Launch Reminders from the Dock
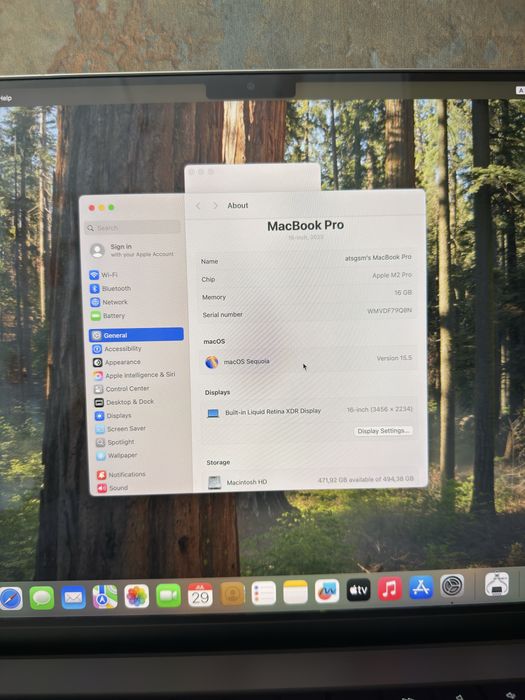The width and height of the screenshot is (525, 700). [x=263, y=593]
